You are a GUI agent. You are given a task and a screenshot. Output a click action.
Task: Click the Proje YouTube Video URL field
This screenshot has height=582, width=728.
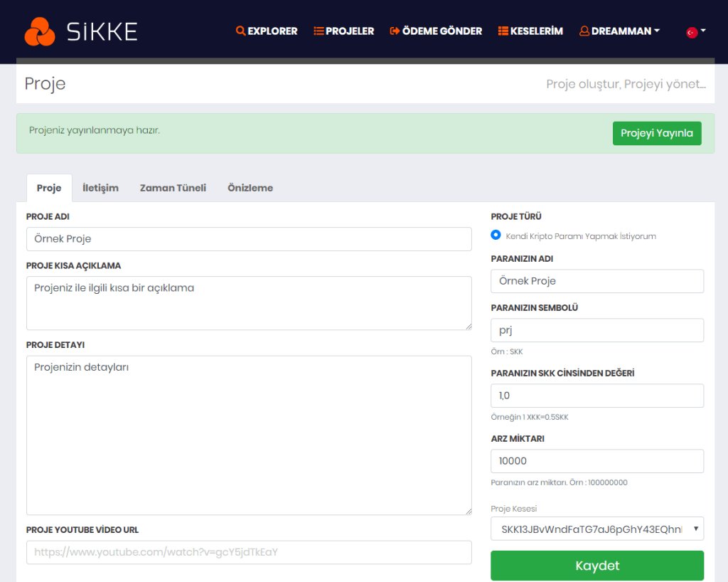click(249, 552)
